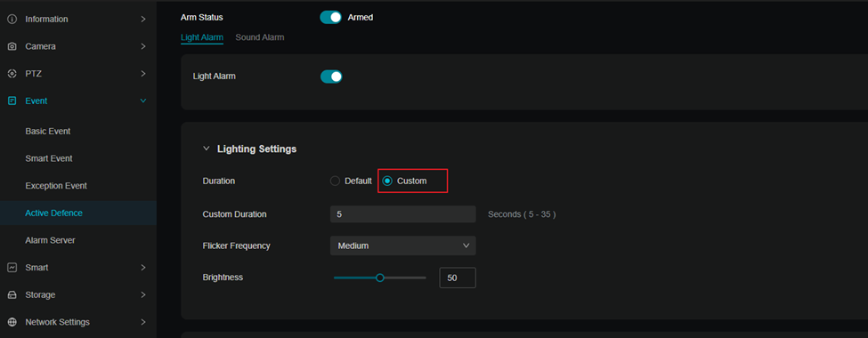Click the Network Settings globe icon
The width and height of the screenshot is (868, 338).
pos(12,322)
